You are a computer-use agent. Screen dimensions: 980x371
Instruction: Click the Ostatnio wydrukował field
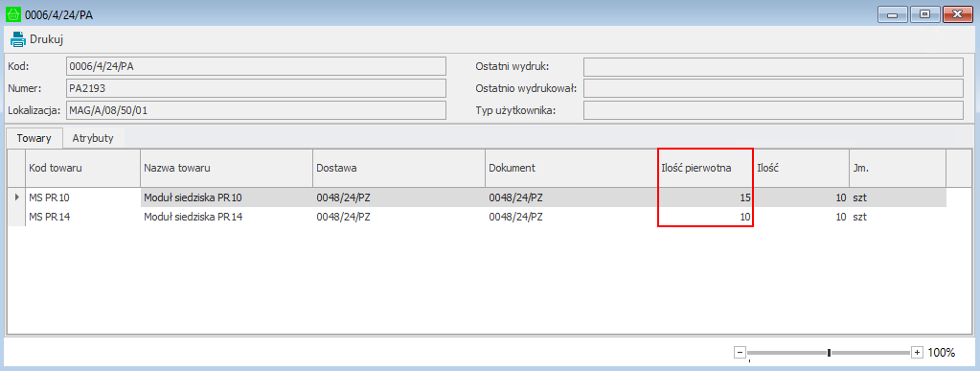click(773, 88)
